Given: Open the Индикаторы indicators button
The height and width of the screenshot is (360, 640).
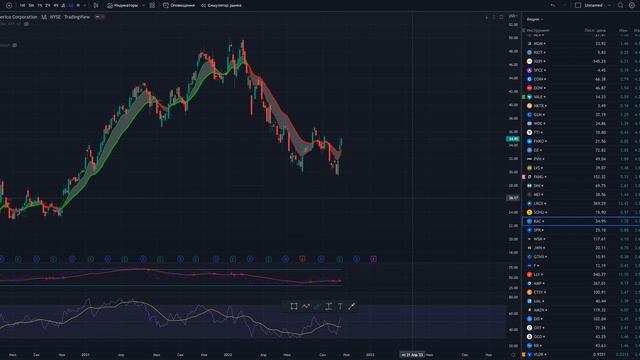Looking at the screenshot, I should [122, 5].
